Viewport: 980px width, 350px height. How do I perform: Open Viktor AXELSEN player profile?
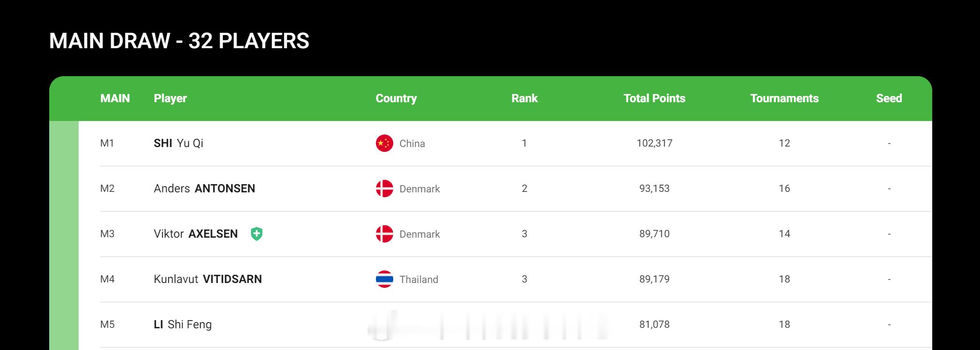point(196,234)
